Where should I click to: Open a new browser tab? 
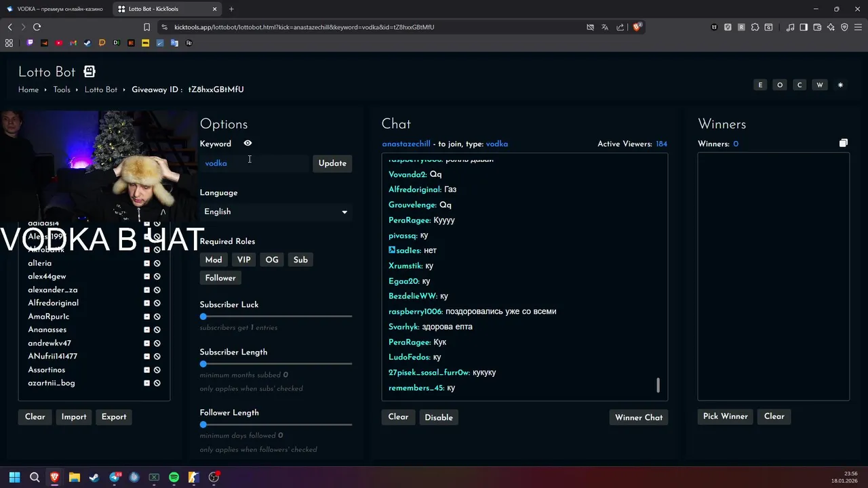tap(231, 9)
